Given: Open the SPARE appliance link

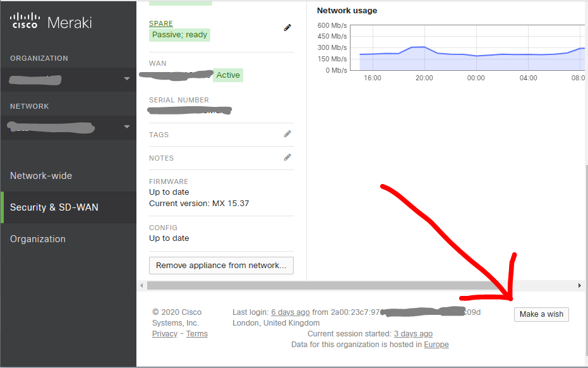Looking at the screenshot, I should click(x=160, y=23).
